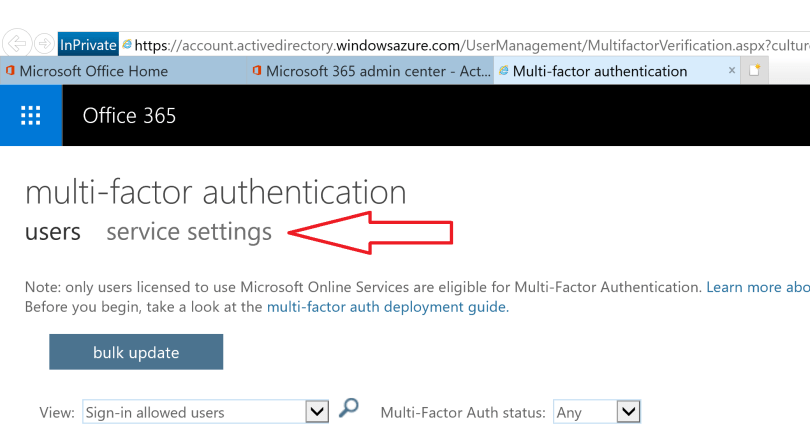Click the search magnifier icon beside View
Image resolution: width=810 pixels, height=432 pixels.
[x=348, y=409]
